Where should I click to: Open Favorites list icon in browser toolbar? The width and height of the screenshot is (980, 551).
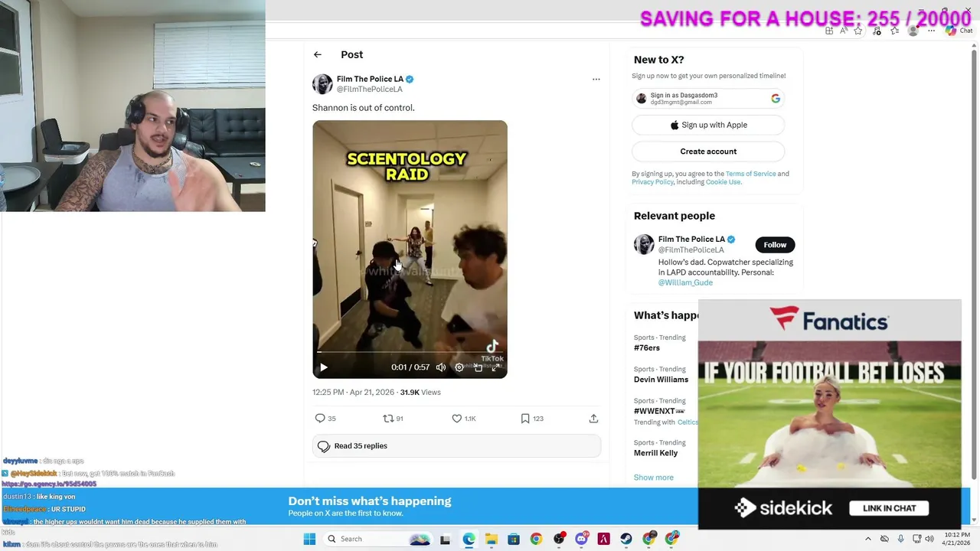coord(895,31)
